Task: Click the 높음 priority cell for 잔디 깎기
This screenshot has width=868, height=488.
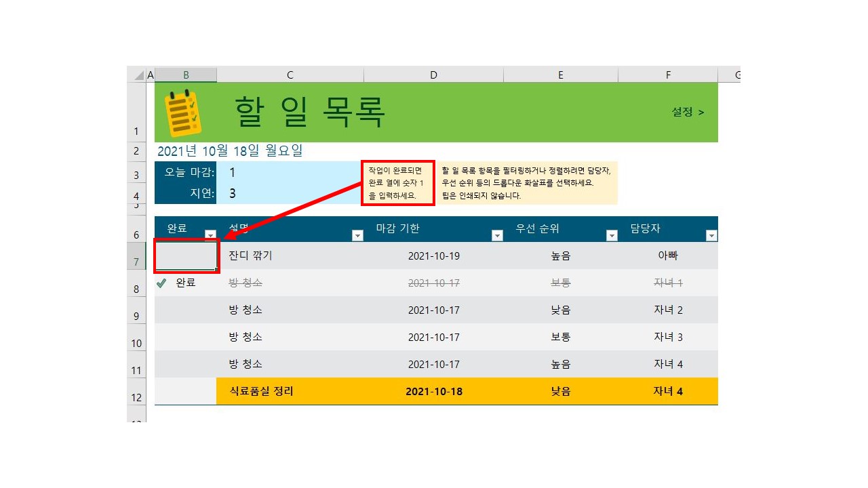Action: tap(561, 256)
